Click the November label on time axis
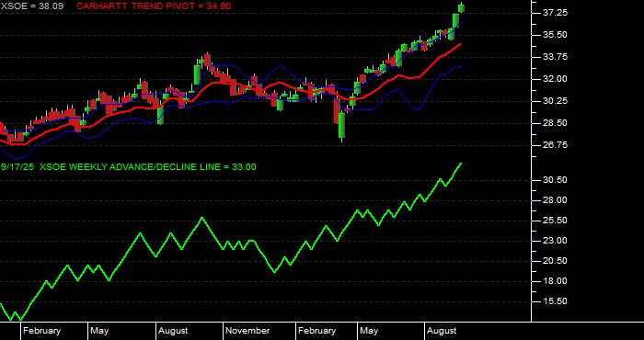The image size is (644, 340). tap(248, 331)
